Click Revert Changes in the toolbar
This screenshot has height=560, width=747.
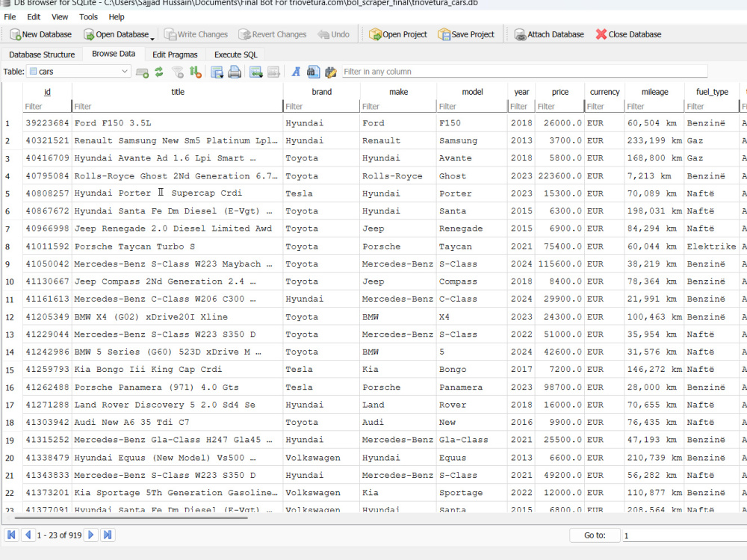tap(273, 34)
